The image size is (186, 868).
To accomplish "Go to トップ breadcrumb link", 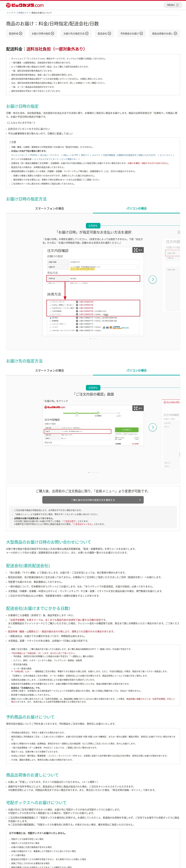I will tap(10, 13).
